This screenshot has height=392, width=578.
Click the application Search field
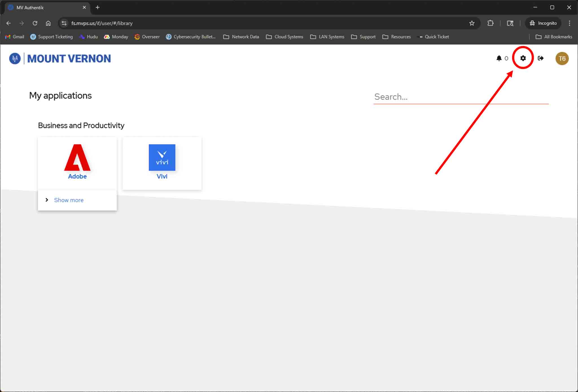[461, 97]
